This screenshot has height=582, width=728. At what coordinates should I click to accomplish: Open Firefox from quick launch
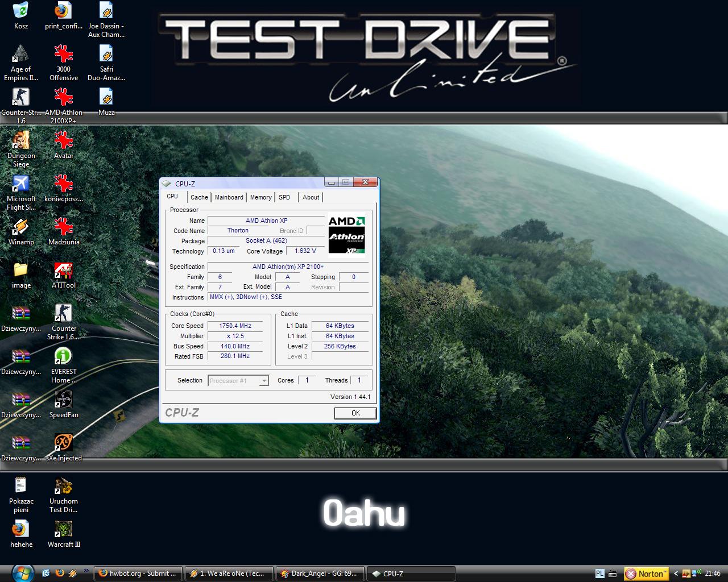coord(60,573)
